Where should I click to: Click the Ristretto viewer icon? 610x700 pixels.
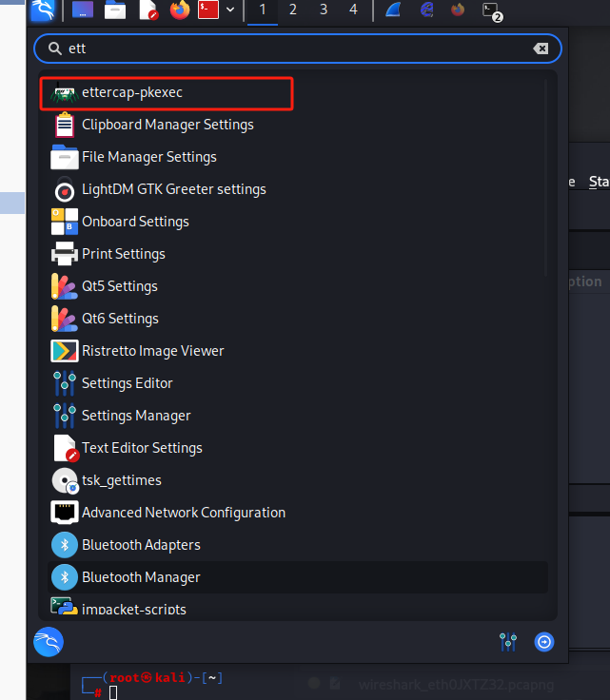coord(65,351)
